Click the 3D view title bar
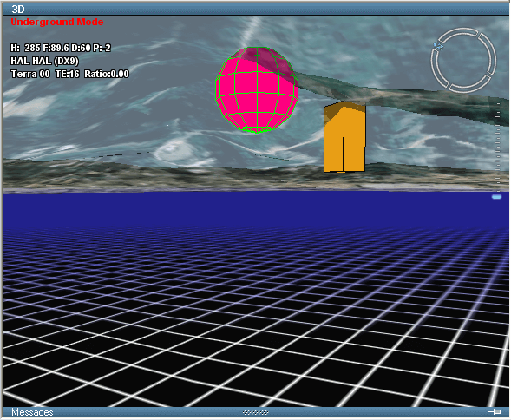The image size is (511, 420). coord(255,10)
